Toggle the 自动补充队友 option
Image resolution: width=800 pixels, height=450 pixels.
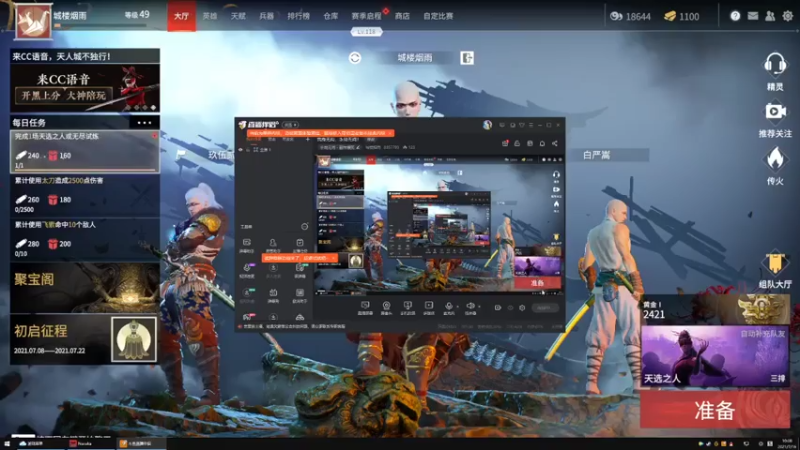coord(763,334)
